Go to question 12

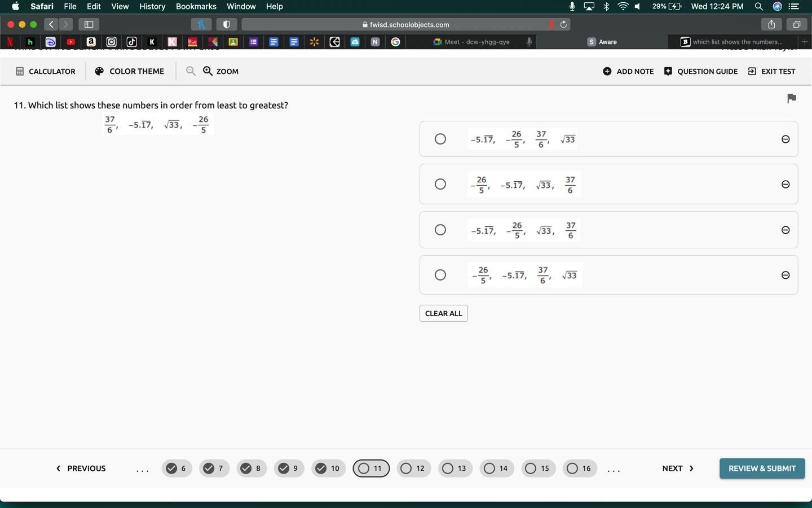[x=413, y=468]
